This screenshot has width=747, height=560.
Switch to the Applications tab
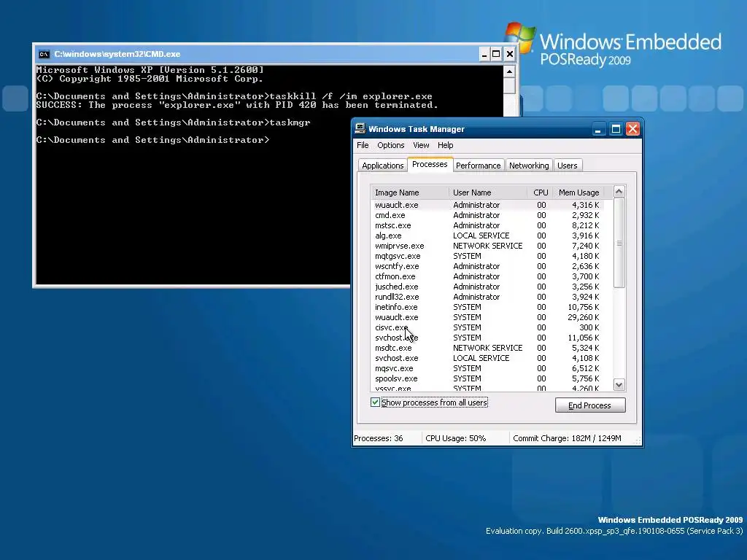[x=382, y=166]
